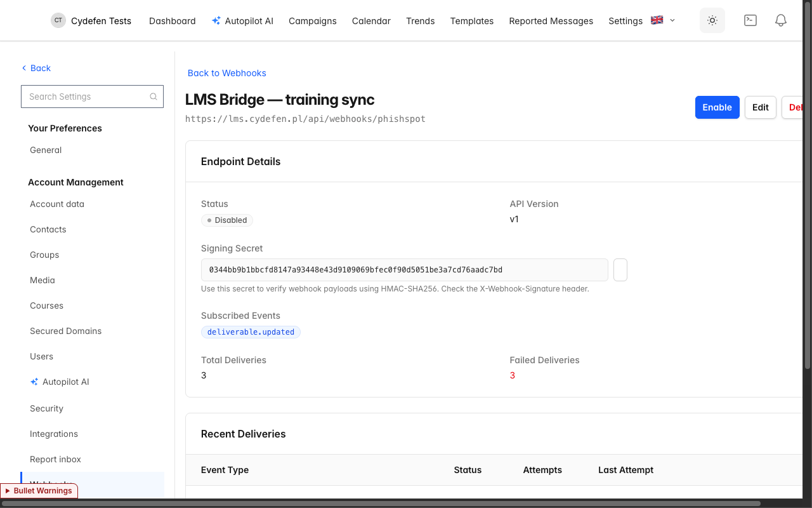Image resolution: width=812 pixels, height=508 pixels.
Task: Click the deliverable.updated event tag
Action: click(251, 332)
